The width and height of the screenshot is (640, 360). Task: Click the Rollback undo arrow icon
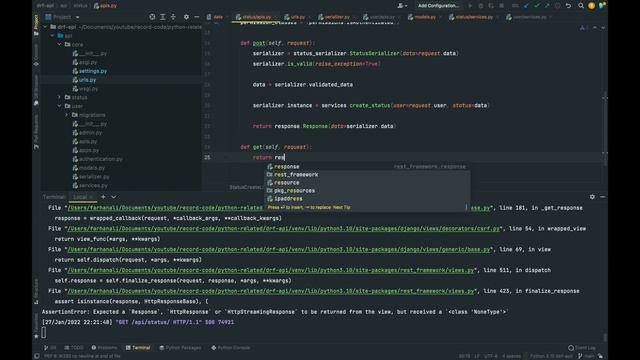tap(568, 6)
